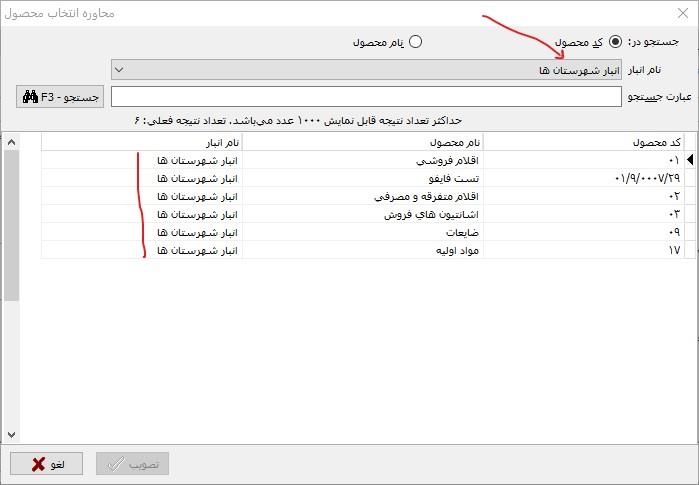
Task: Click the عبارت جستجو search text field
Action: (x=366, y=97)
